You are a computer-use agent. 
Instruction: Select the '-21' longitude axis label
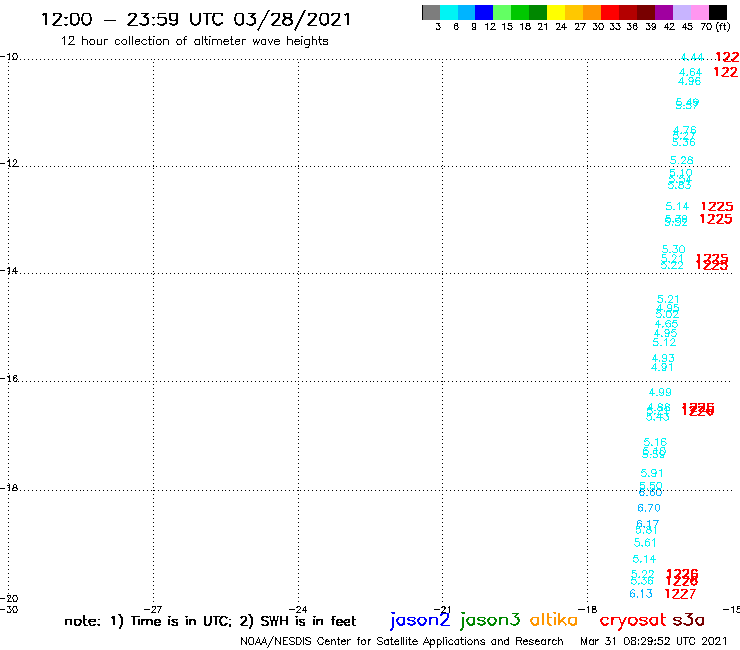click(442, 609)
